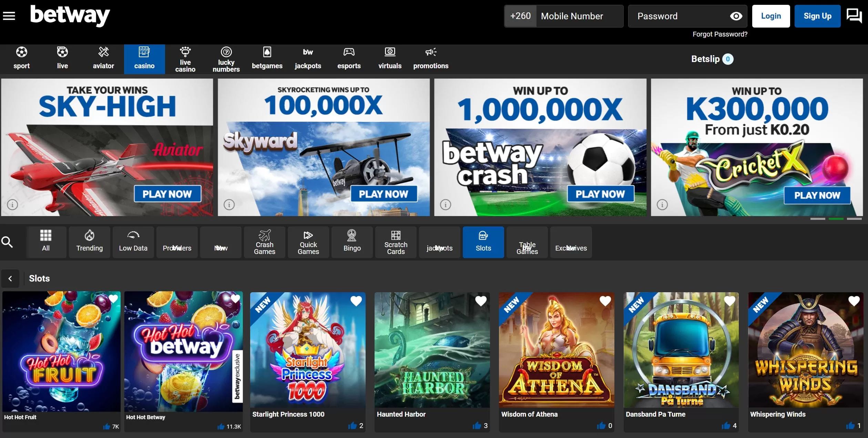Select the Crash Games category
Image resolution: width=868 pixels, height=438 pixels.
(264, 242)
